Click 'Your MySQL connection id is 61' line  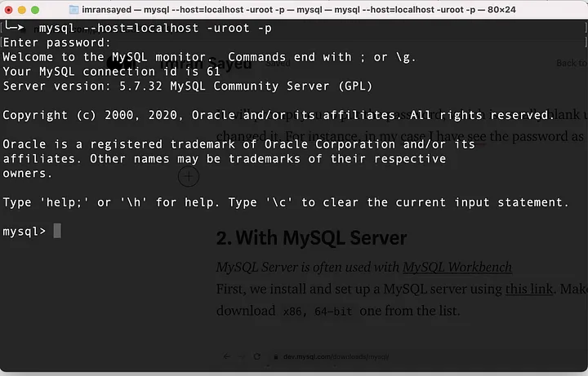112,72
